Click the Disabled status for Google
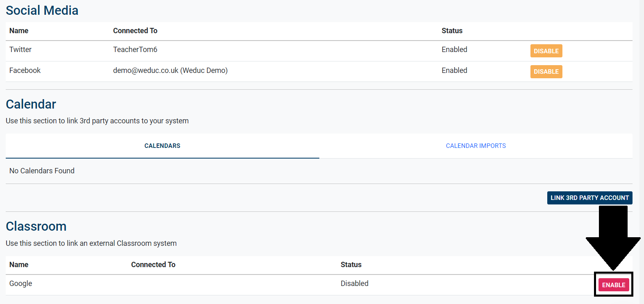Image resolution: width=644 pixels, height=304 pixels. click(x=354, y=284)
